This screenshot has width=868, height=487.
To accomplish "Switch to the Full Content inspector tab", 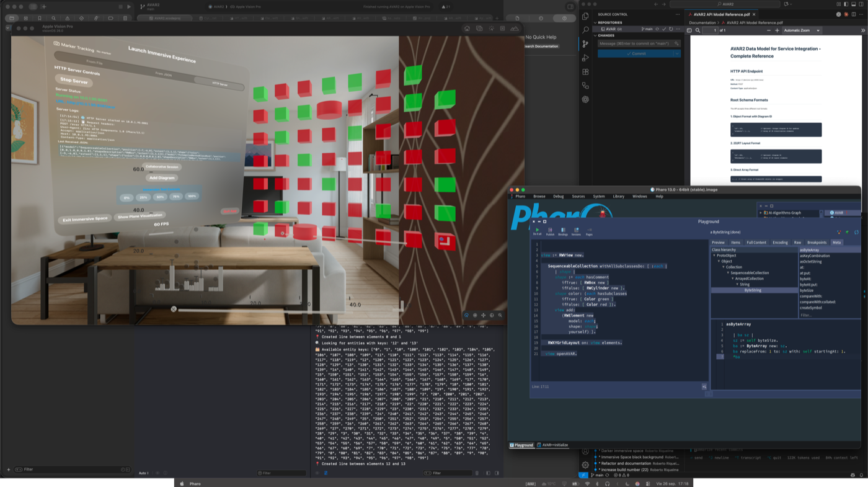I will (756, 243).
